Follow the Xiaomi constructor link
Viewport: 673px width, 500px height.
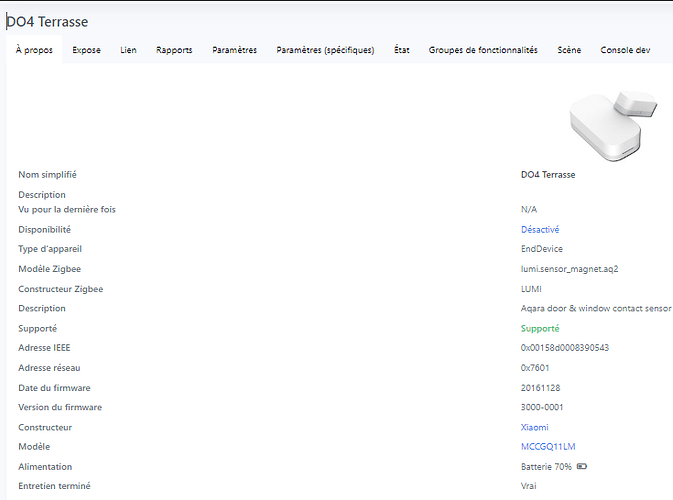point(535,427)
